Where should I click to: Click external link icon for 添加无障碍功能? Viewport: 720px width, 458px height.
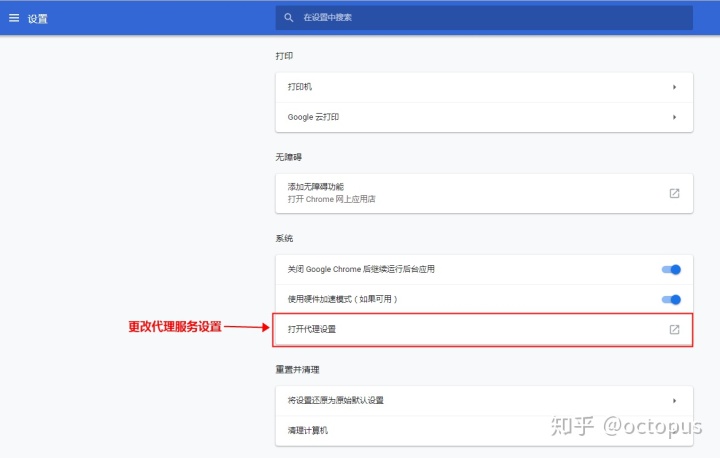pos(674,193)
